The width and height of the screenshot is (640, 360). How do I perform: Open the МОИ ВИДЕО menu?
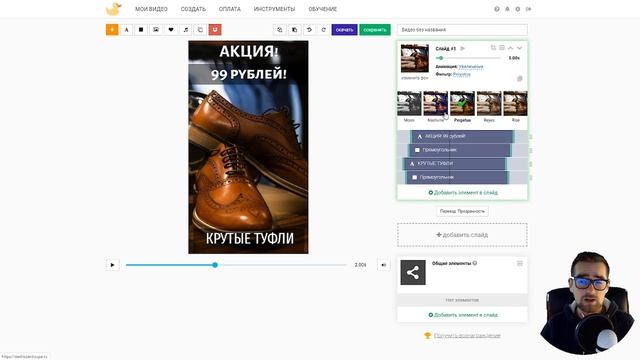click(x=151, y=9)
